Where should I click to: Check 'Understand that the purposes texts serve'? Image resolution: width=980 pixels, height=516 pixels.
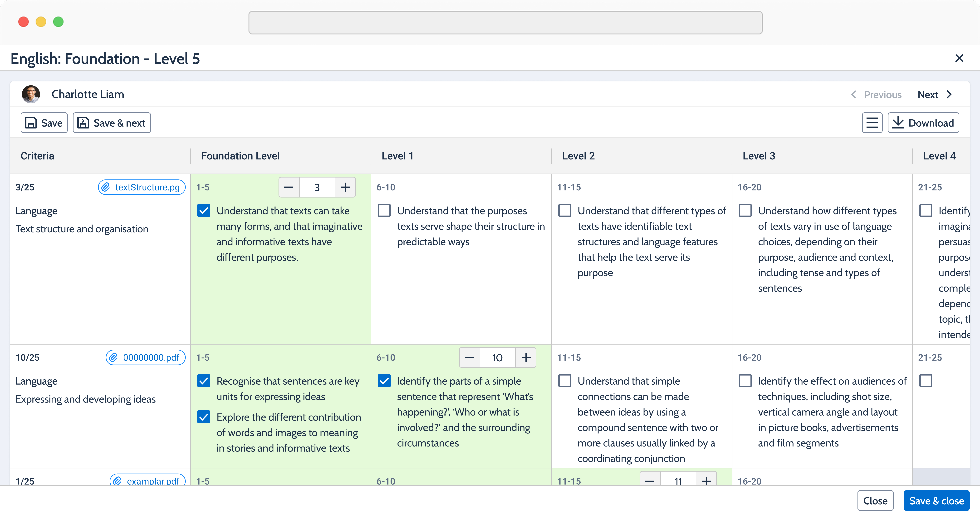click(x=384, y=210)
